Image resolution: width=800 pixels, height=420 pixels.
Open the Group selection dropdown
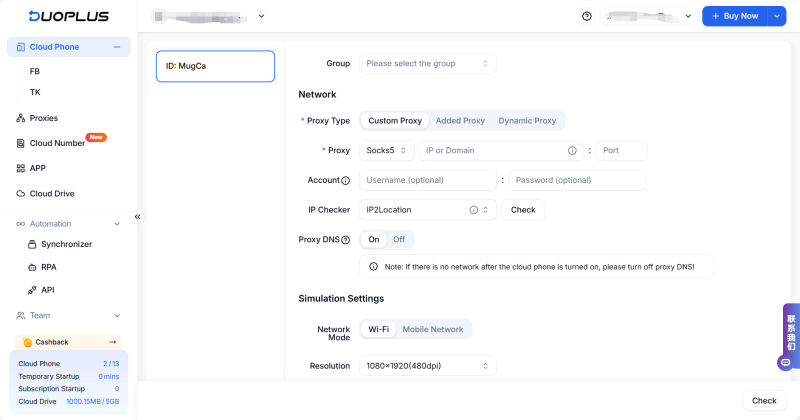tap(427, 64)
